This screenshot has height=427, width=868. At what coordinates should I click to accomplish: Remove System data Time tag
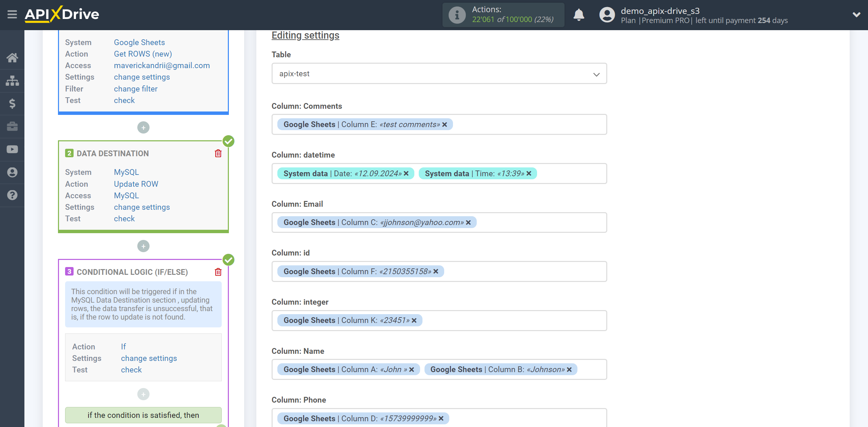[x=529, y=174]
